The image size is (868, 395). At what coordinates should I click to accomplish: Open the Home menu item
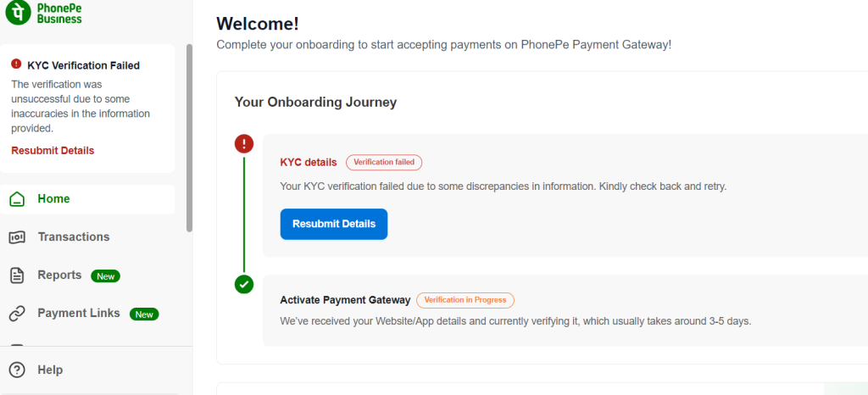coord(54,199)
